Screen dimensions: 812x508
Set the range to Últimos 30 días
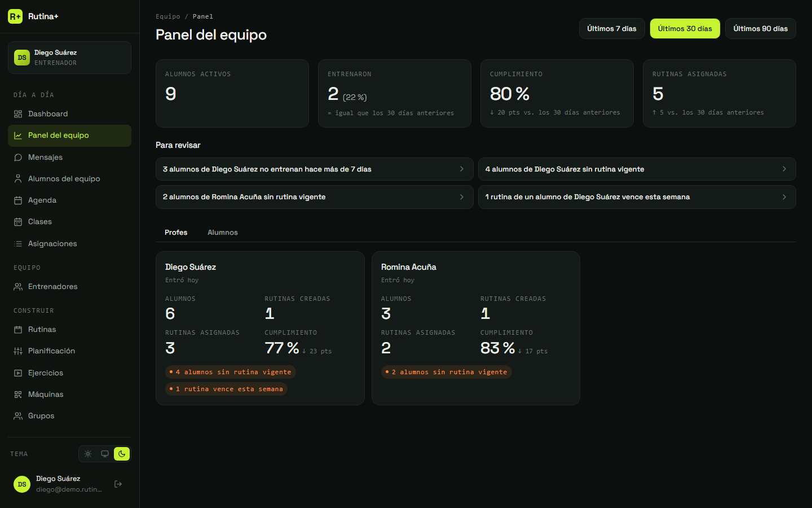coord(685,29)
